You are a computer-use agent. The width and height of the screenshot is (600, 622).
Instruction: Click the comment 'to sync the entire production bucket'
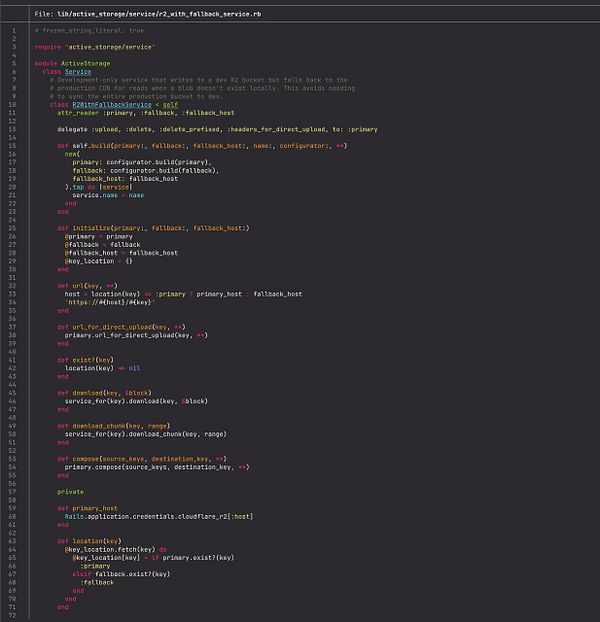point(136,97)
